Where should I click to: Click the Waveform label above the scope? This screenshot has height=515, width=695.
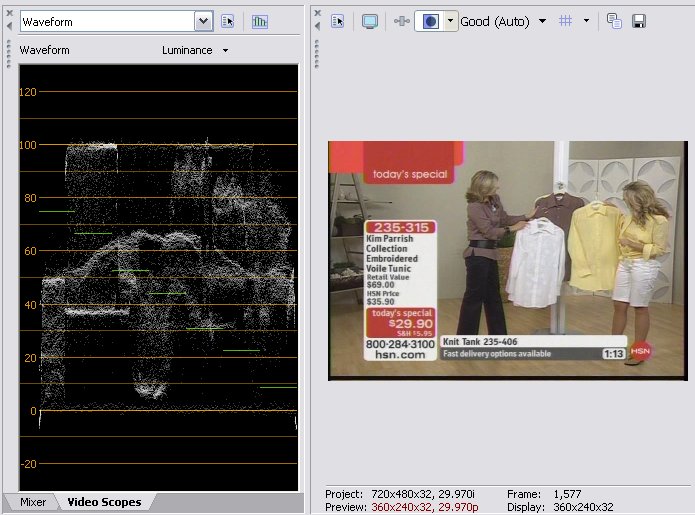[44, 51]
